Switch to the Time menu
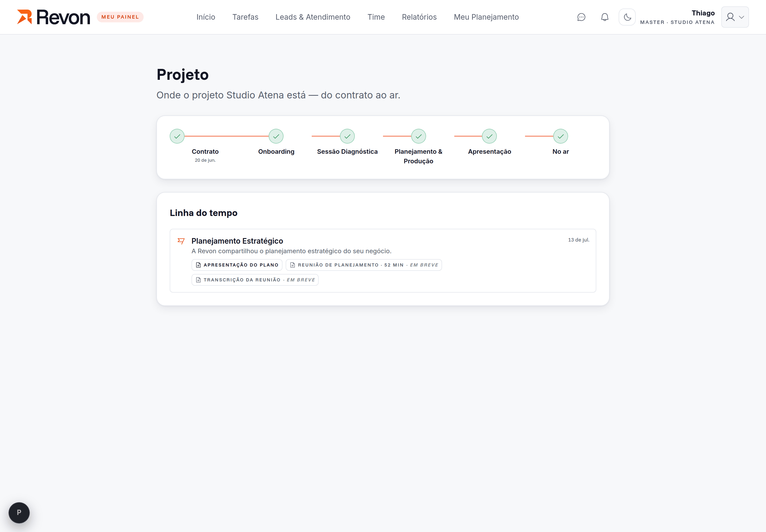Screen dimensions: 766x532 point(376,17)
